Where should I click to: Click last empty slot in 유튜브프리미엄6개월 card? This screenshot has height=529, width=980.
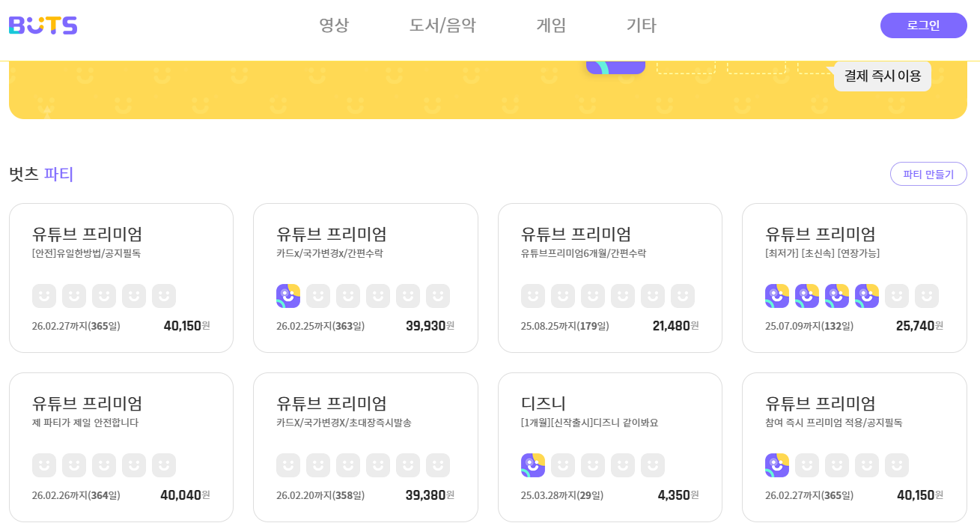pos(683,296)
